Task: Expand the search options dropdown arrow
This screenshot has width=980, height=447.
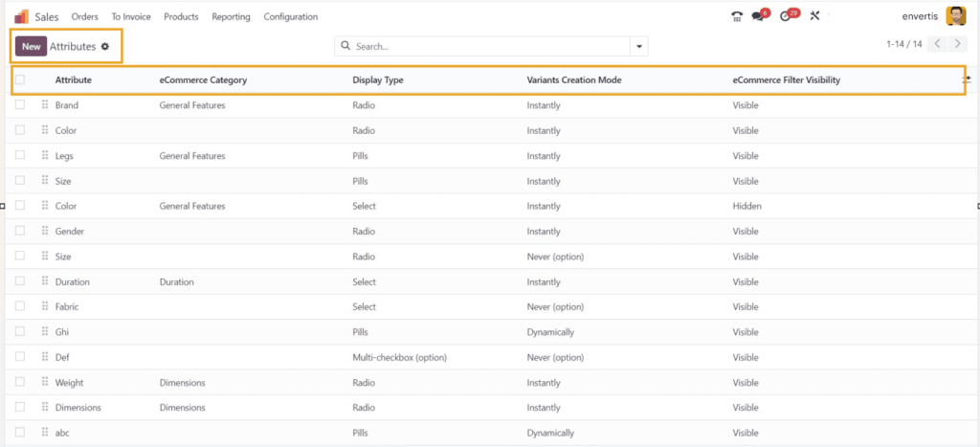Action: 638,46
